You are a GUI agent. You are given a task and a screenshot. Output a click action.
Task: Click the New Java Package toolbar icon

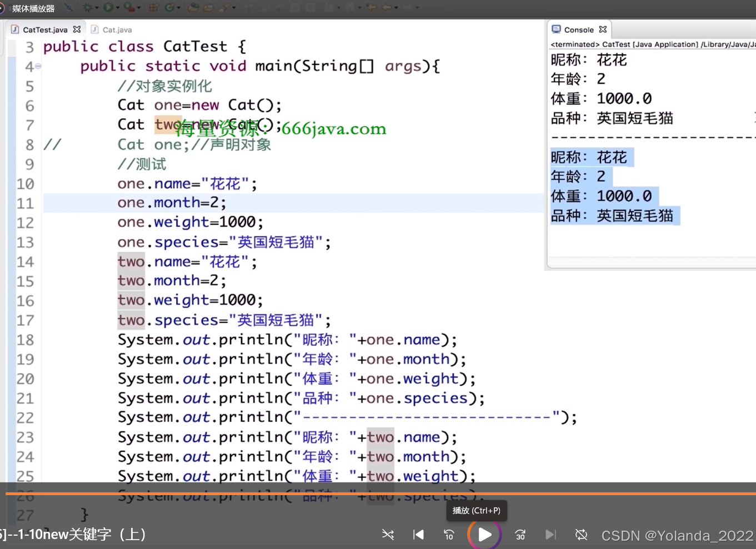point(153,7)
